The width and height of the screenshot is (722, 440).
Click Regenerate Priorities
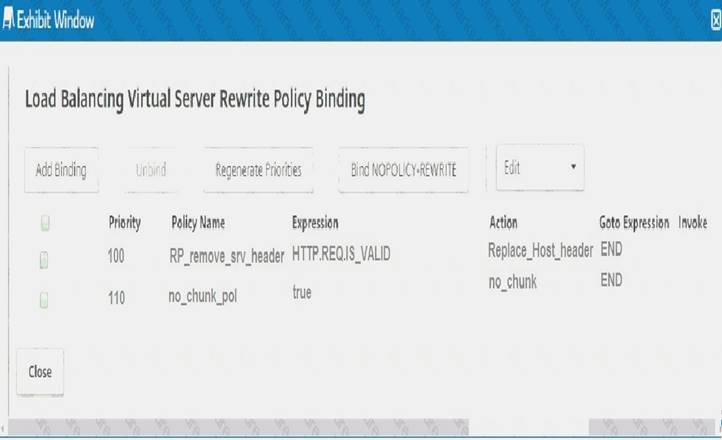point(258,170)
